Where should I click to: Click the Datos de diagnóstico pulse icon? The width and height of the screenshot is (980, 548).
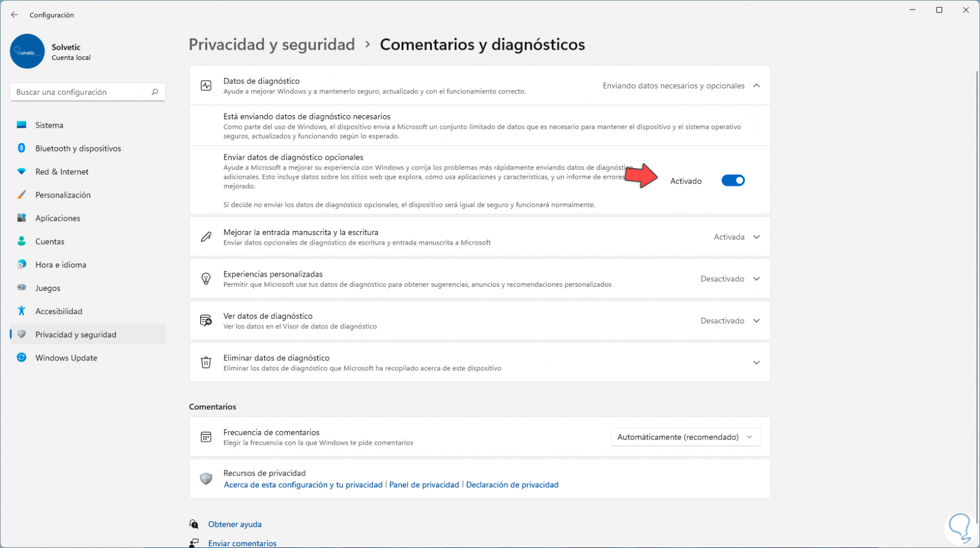206,85
